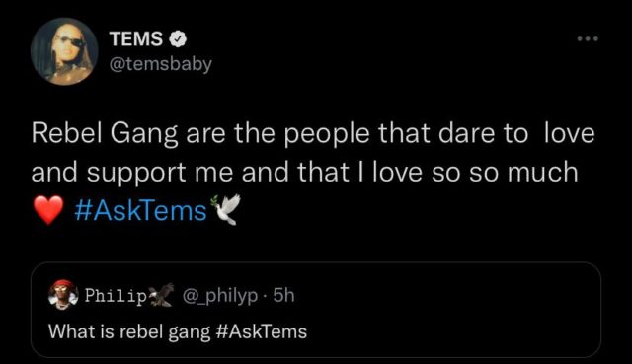This screenshot has width=632, height=364.
Task: Click the words 'dare to love'
Action: pos(516,133)
